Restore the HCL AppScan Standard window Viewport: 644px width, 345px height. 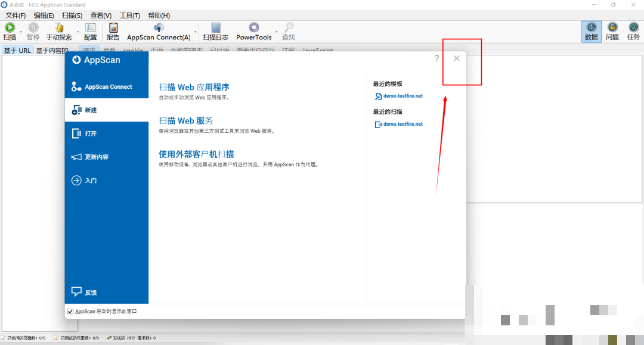(613, 5)
